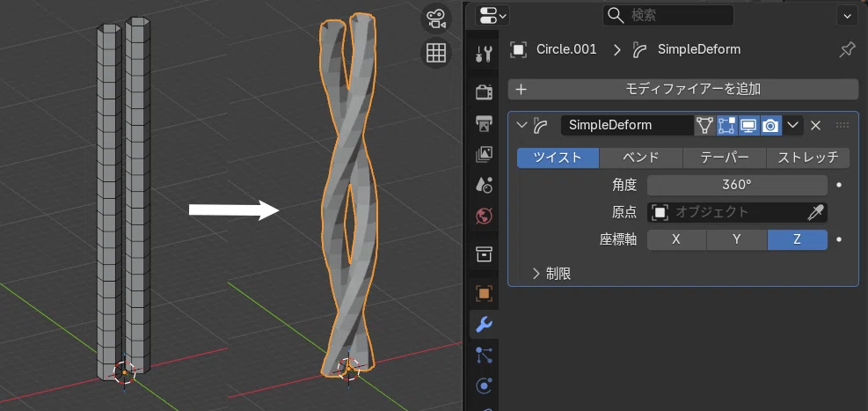
Task: Click the SimpleDeform modifier name field
Action: (x=627, y=125)
